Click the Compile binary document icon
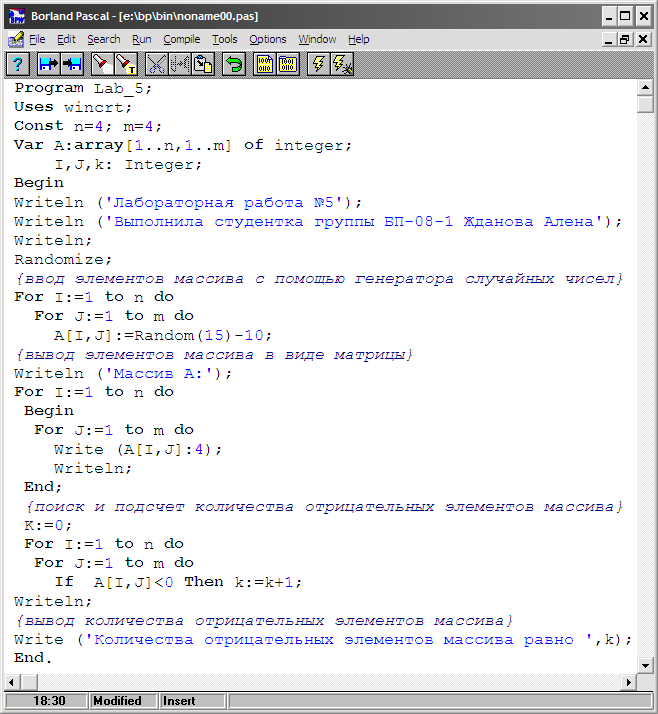The width and height of the screenshot is (658, 714). click(x=265, y=64)
